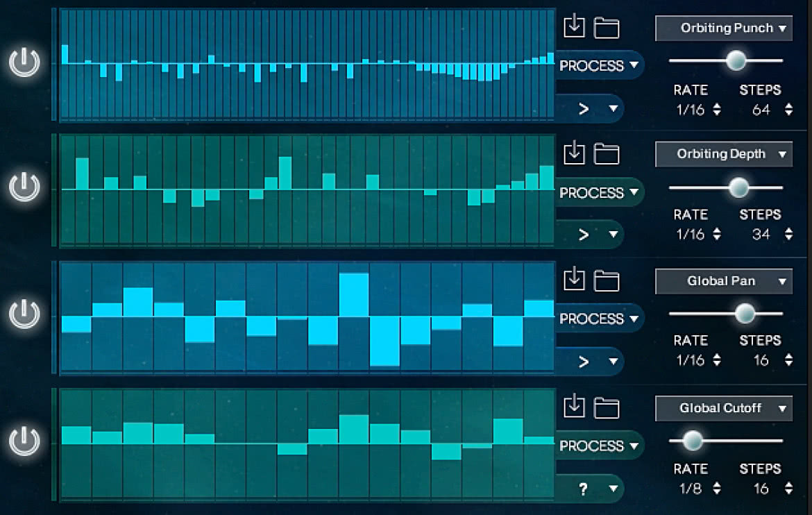Click first step bar in Global Cutoff grid
Screen dimensions: 812x515
[76, 435]
